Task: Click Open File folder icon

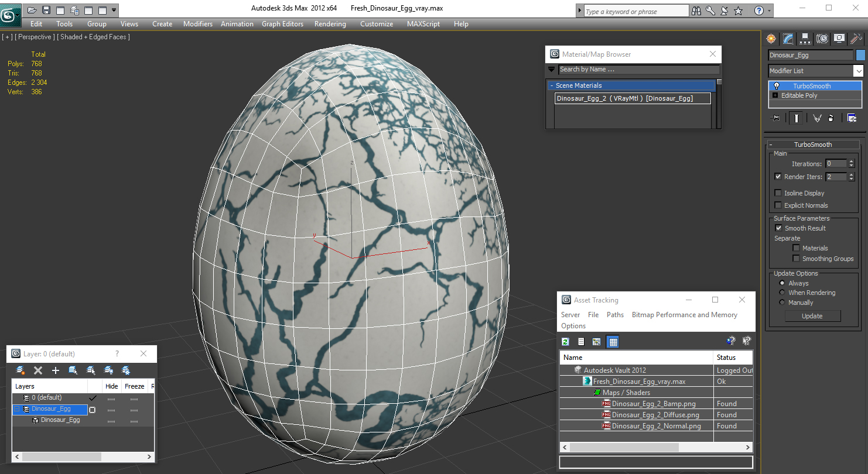Action: 32,10
